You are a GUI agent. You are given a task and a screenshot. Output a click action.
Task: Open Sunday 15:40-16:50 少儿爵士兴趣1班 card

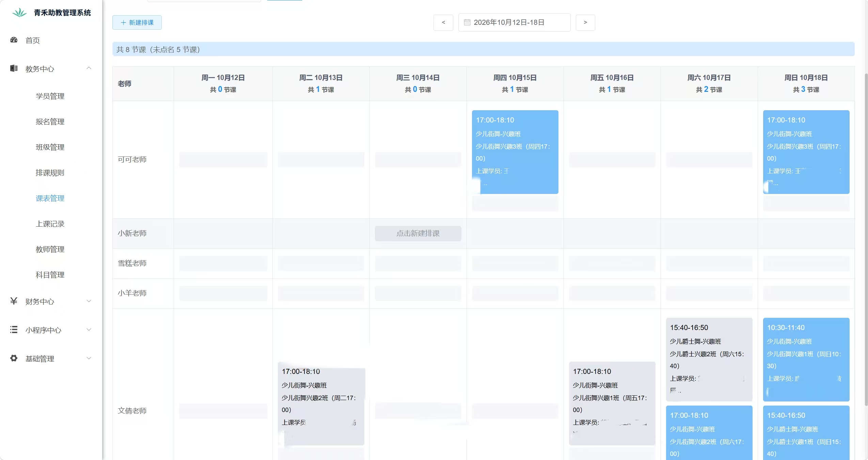(806, 433)
